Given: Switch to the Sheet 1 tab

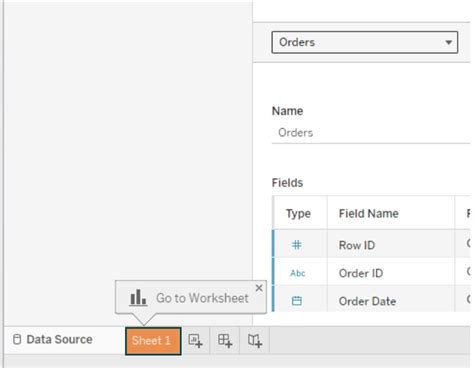Looking at the screenshot, I should 153,341.
